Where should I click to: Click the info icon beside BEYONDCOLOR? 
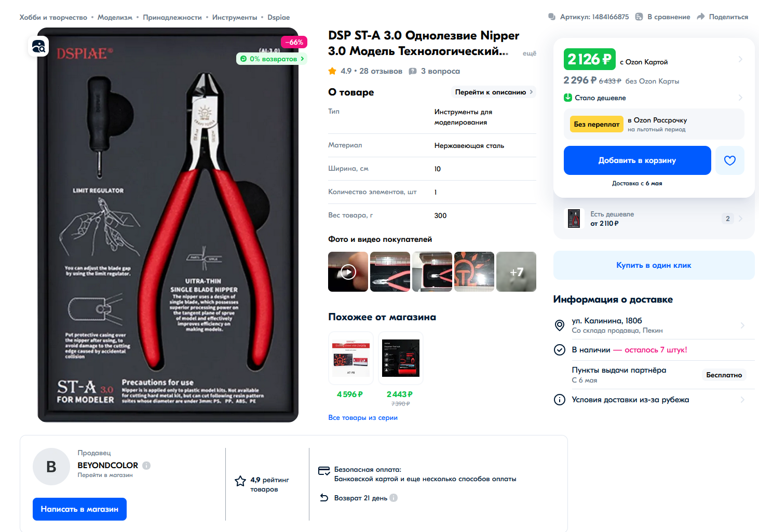146,466
